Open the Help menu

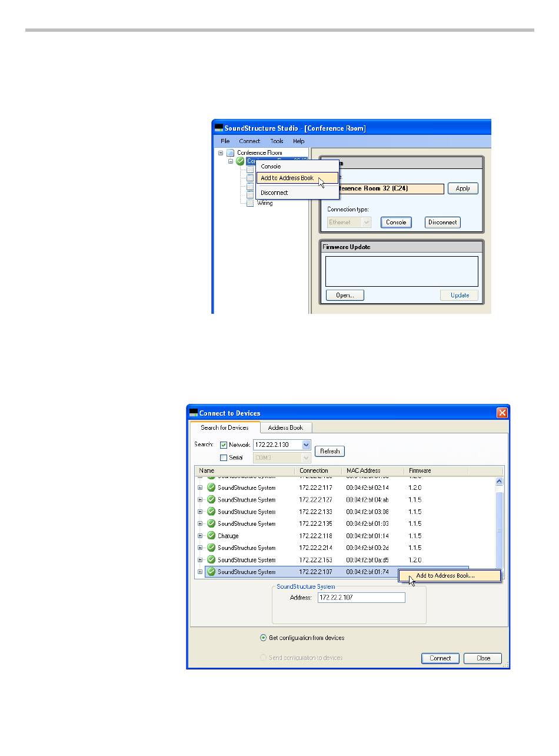(x=299, y=141)
